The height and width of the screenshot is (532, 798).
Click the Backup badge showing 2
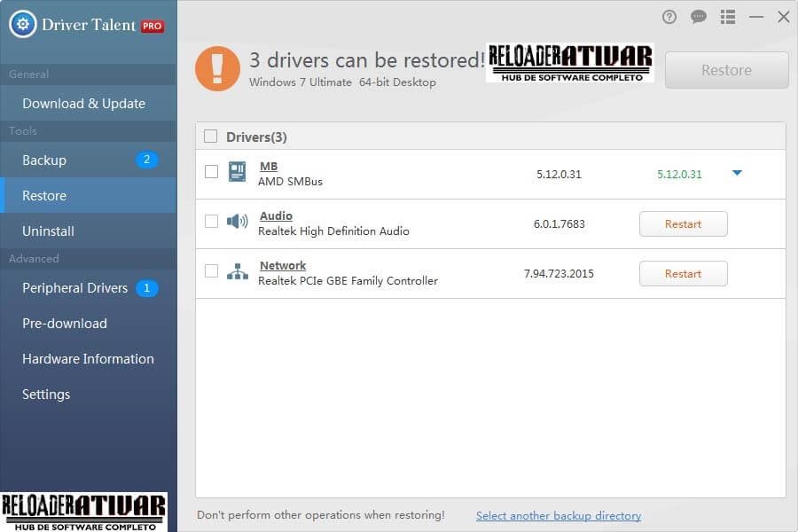(146, 160)
